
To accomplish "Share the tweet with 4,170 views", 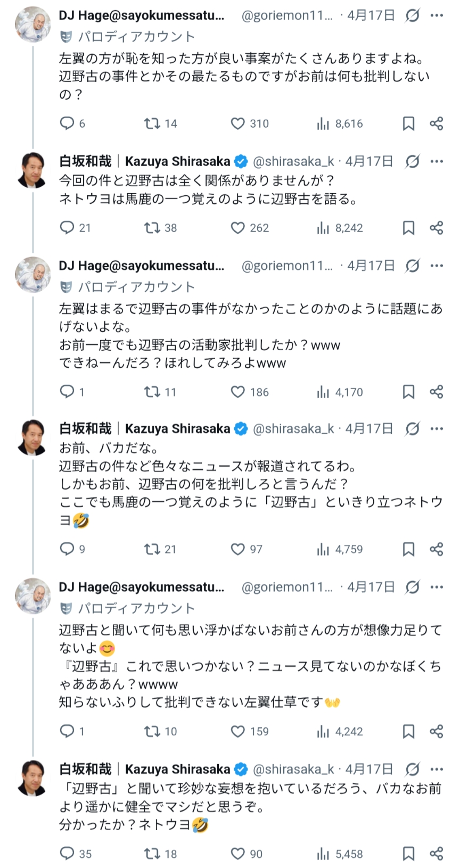I will point(437,392).
